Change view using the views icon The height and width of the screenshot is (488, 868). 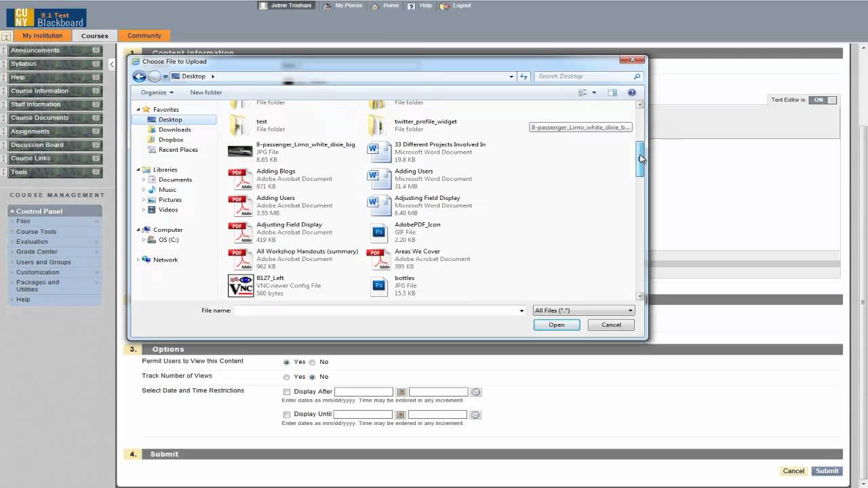click(583, 92)
